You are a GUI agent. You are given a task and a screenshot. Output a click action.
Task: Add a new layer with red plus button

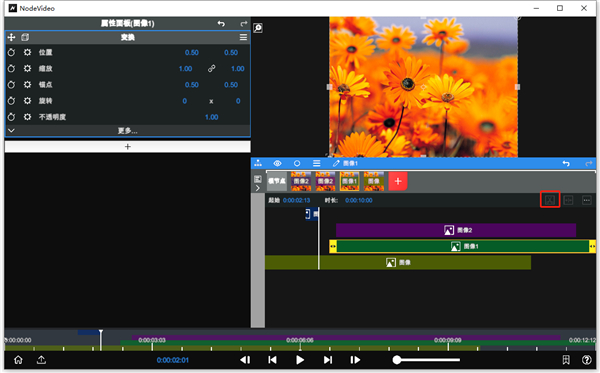[398, 181]
